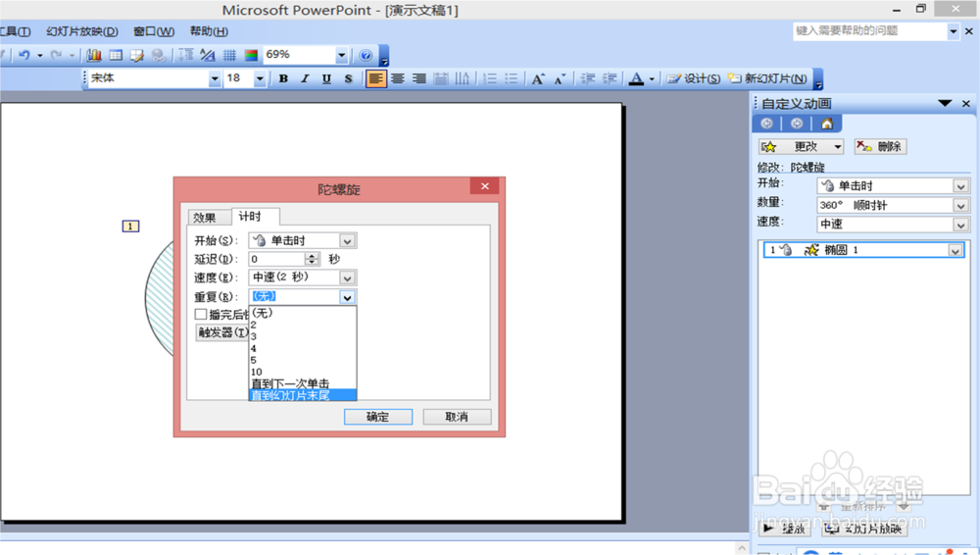Click the decrease indent icon
The width and height of the screenshot is (980, 555).
click(x=587, y=78)
